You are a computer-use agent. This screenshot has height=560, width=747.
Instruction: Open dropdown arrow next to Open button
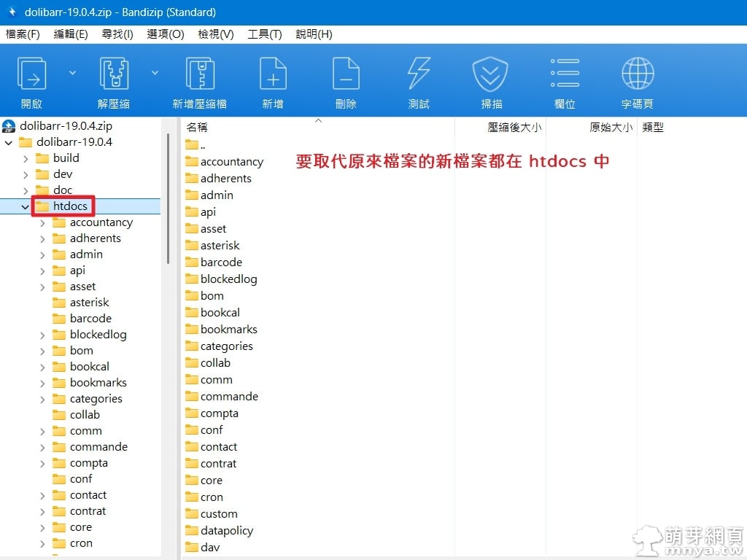pyautogui.click(x=72, y=72)
